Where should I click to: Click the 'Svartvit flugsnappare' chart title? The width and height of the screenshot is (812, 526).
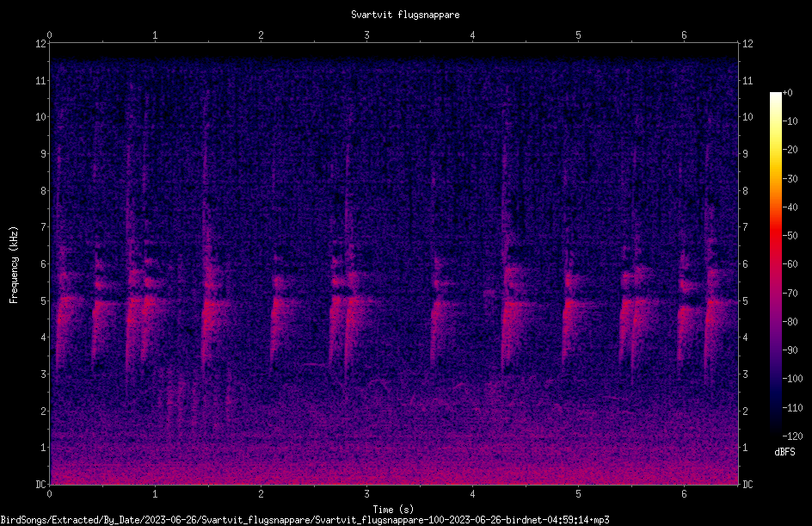405,15
